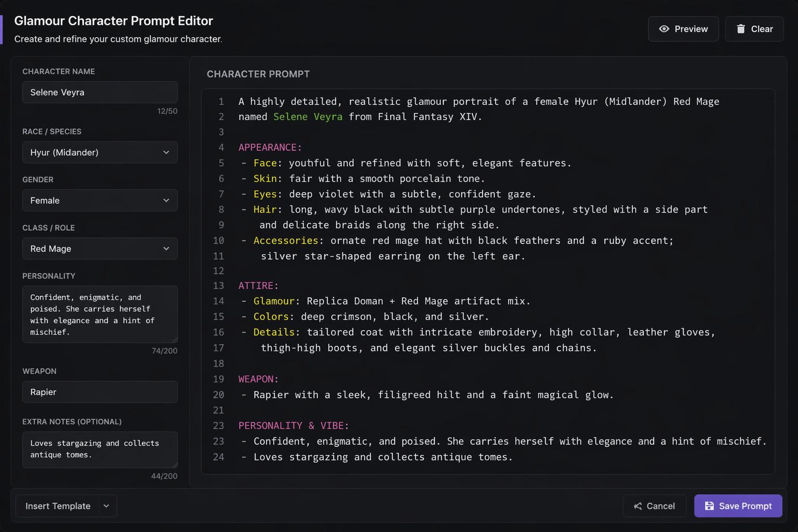The height and width of the screenshot is (532, 798).
Task: Click line number 1 in the gutter
Action: pos(221,102)
